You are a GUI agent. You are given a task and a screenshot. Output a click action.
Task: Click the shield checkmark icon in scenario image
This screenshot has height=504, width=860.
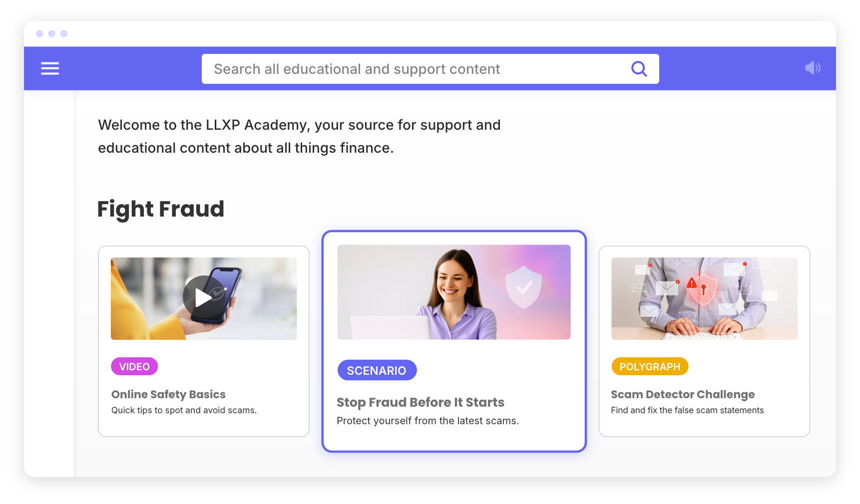(523, 286)
